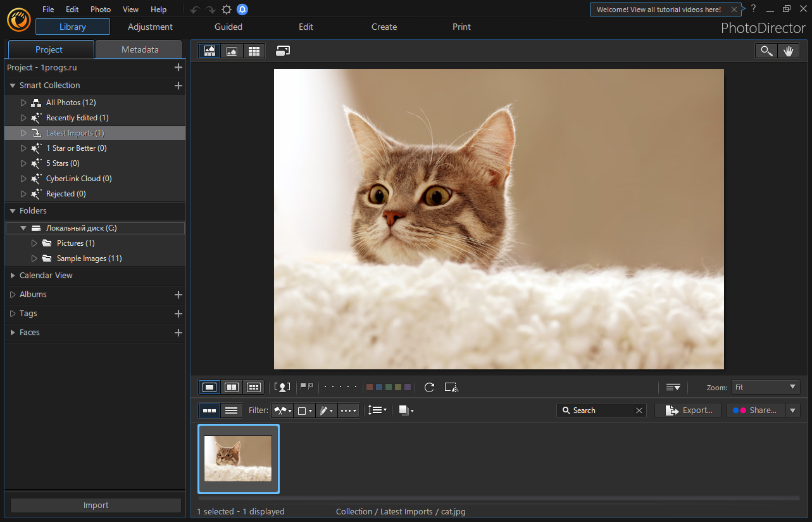
Task: Switch to the Adjustment module tab
Action: (150, 27)
